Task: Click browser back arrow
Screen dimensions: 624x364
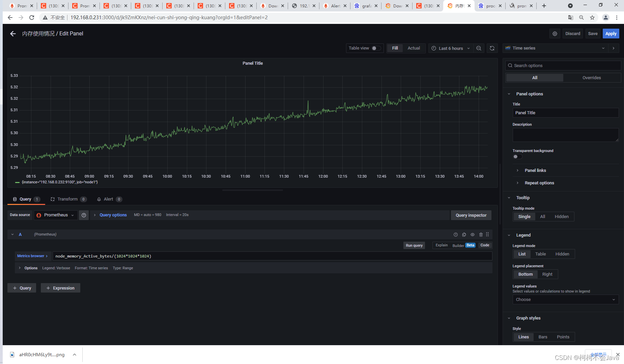Action: click(x=10, y=18)
